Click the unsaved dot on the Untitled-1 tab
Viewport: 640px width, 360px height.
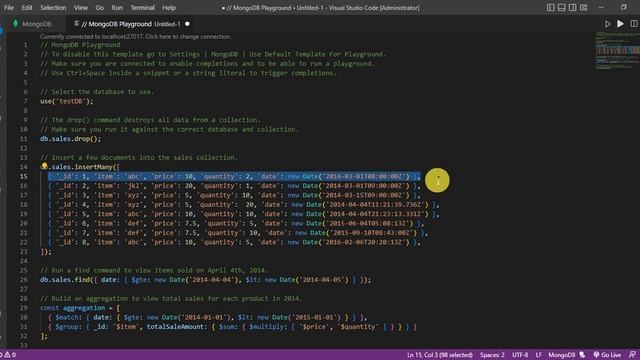pyautogui.click(x=187, y=24)
